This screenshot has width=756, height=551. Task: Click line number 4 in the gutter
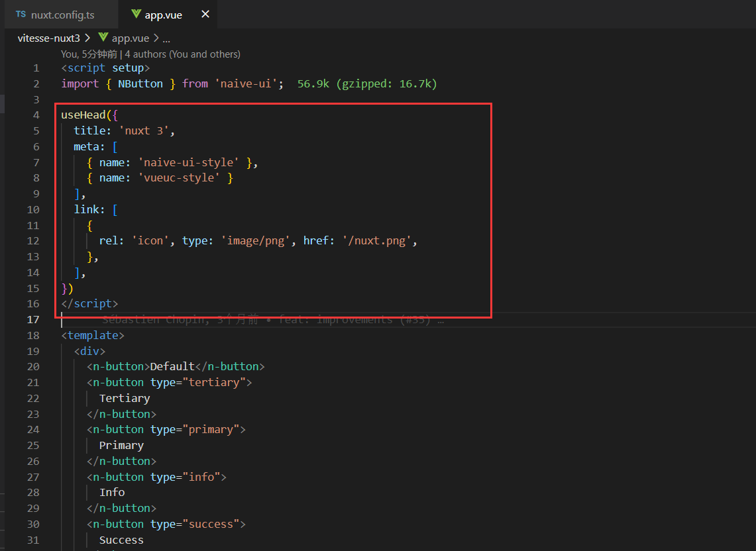pyautogui.click(x=36, y=114)
